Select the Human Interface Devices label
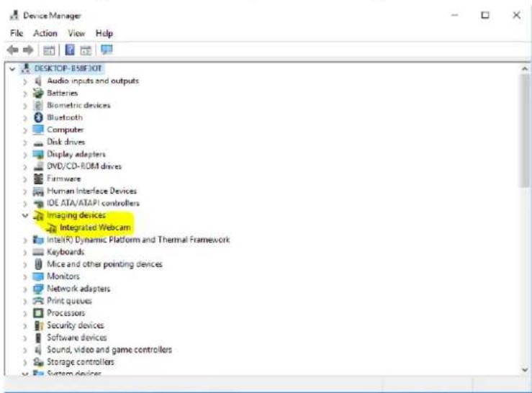Screen dimensions: 532x393 click(91, 191)
